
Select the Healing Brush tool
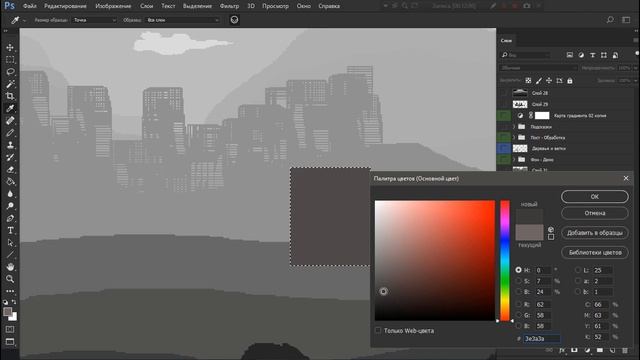click(x=10, y=120)
